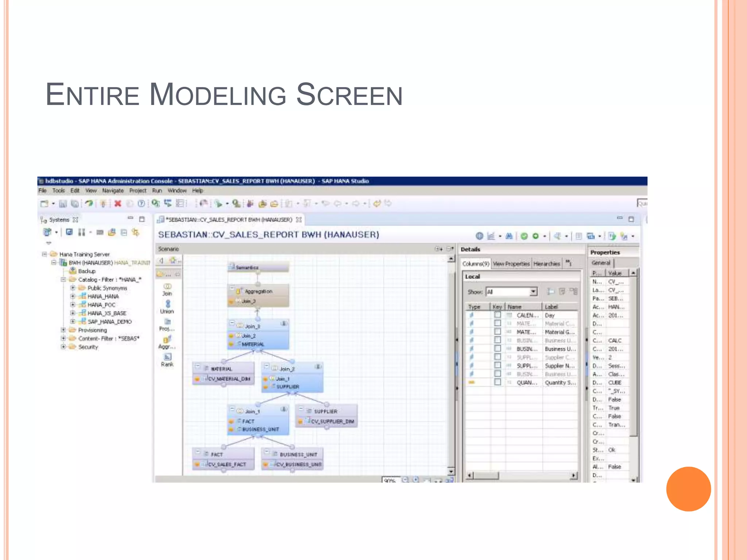Viewport: 747px width, 560px height.
Task: Expand the HANA_POC schema node
Action: pos(73,304)
